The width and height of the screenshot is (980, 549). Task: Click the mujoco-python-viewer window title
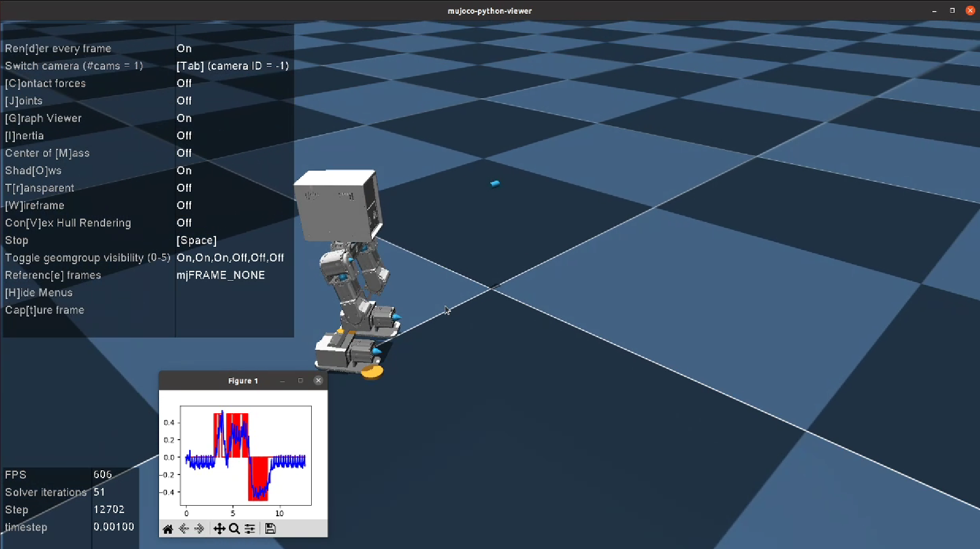(x=490, y=11)
